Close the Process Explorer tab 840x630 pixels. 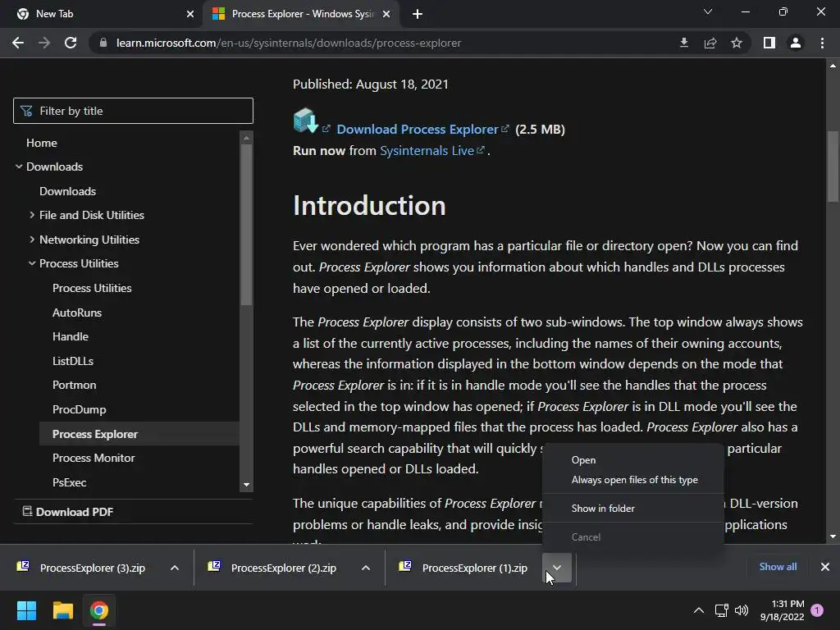[386, 14]
